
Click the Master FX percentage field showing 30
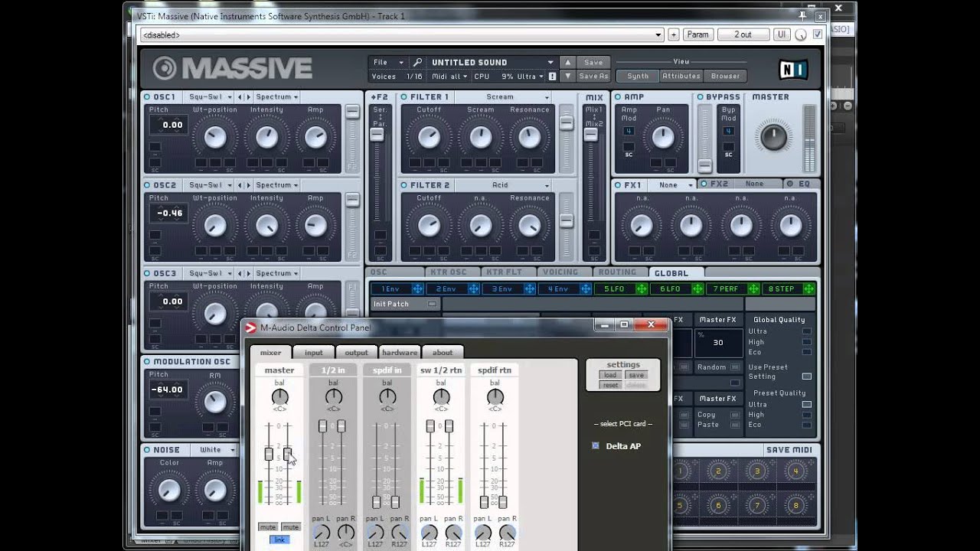click(x=718, y=343)
